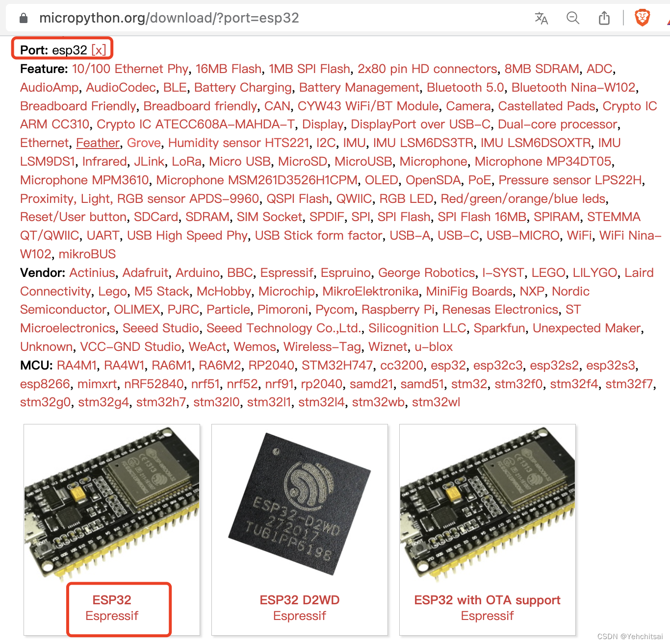The image size is (670, 644).
Task: Click the lock icon in the address bar
Action: 23,18
